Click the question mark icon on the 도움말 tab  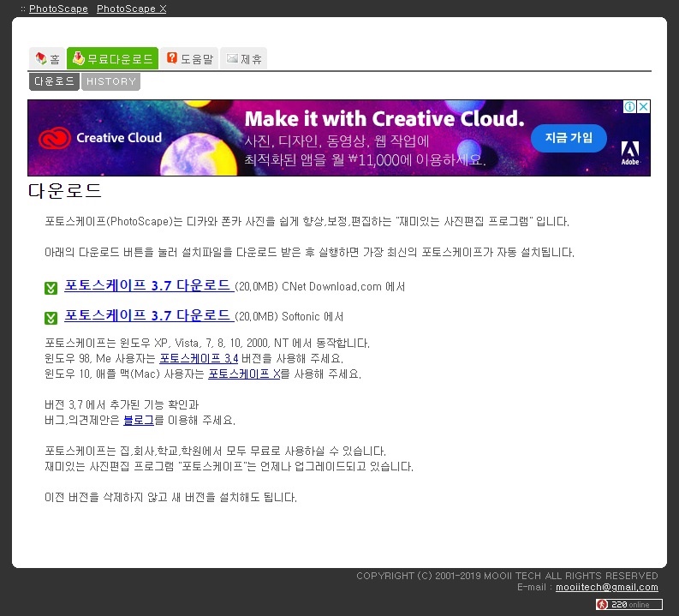[172, 57]
